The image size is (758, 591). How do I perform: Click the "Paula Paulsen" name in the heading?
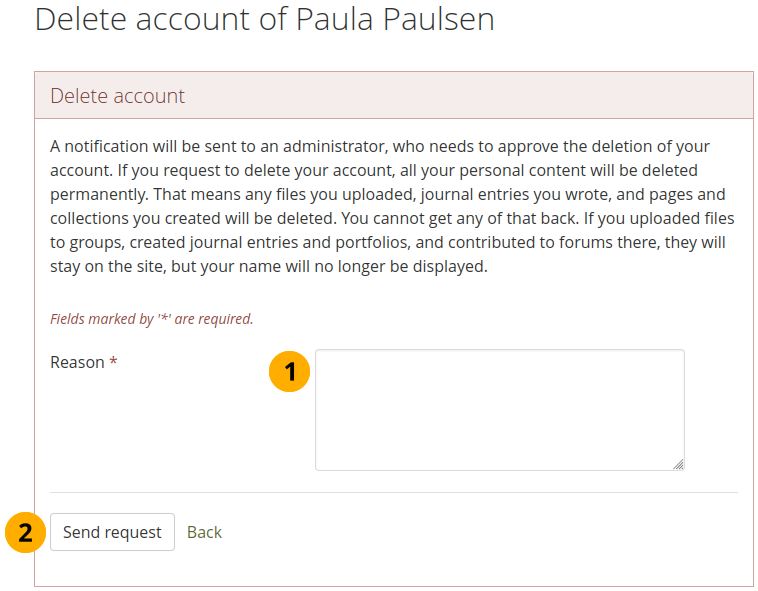(x=394, y=19)
